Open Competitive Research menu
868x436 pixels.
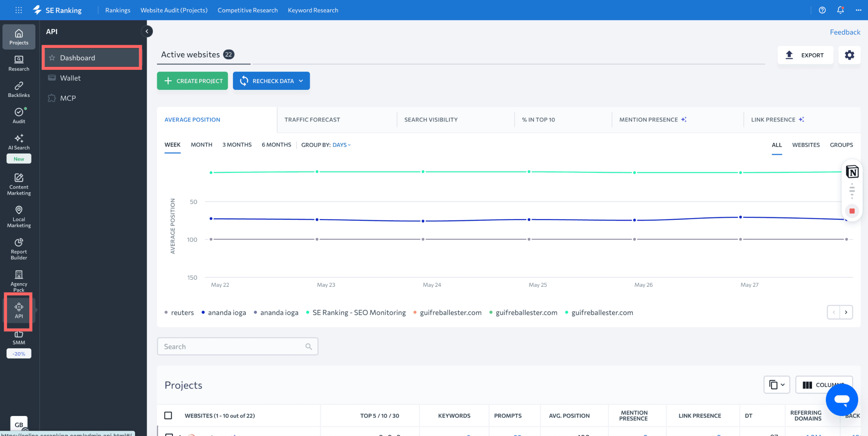tap(248, 10)
